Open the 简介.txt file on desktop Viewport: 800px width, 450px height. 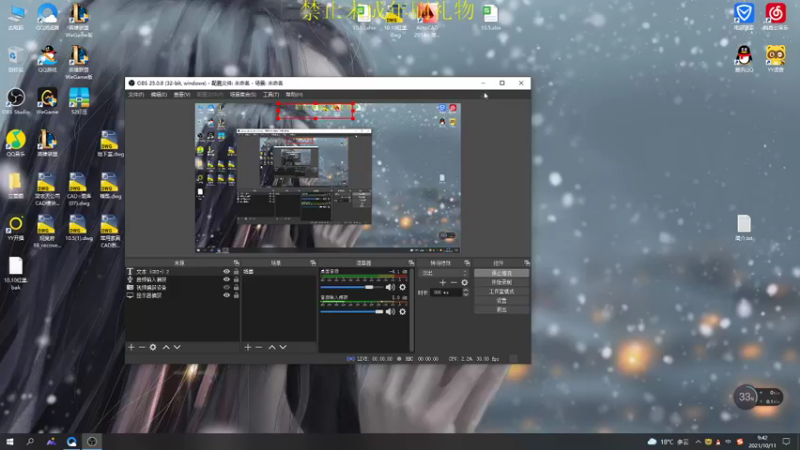point(744,228)
